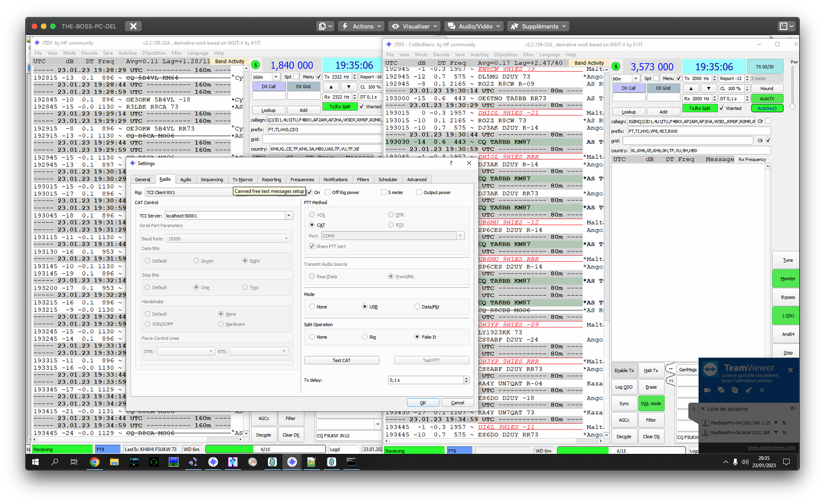
Task: Open Suppléments dropdown
Action: 539,26
